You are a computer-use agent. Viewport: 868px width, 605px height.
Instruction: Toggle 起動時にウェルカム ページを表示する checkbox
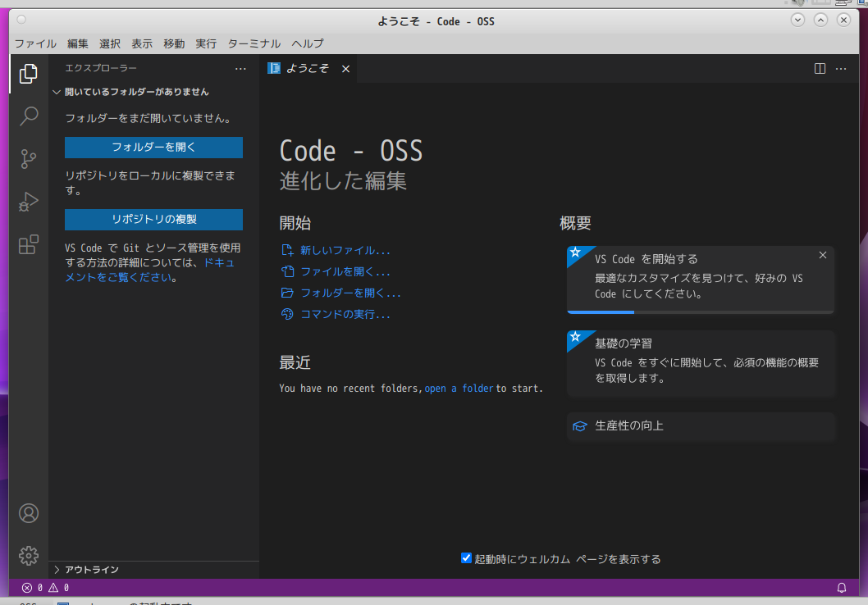466,558
